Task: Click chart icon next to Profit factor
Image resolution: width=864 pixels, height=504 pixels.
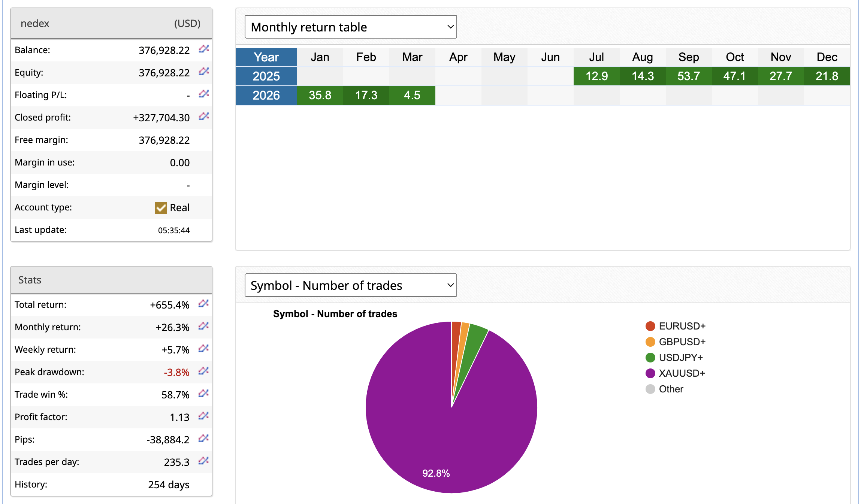Action: [203, 416]
